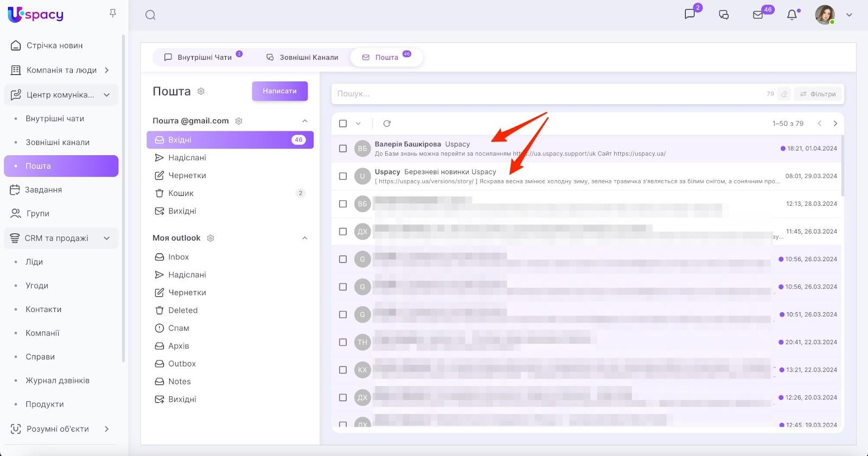The width and height of the screenshot is (868, 456).
Task: Open settings gear for Моя outlook account
Action: tap(211, 238)
